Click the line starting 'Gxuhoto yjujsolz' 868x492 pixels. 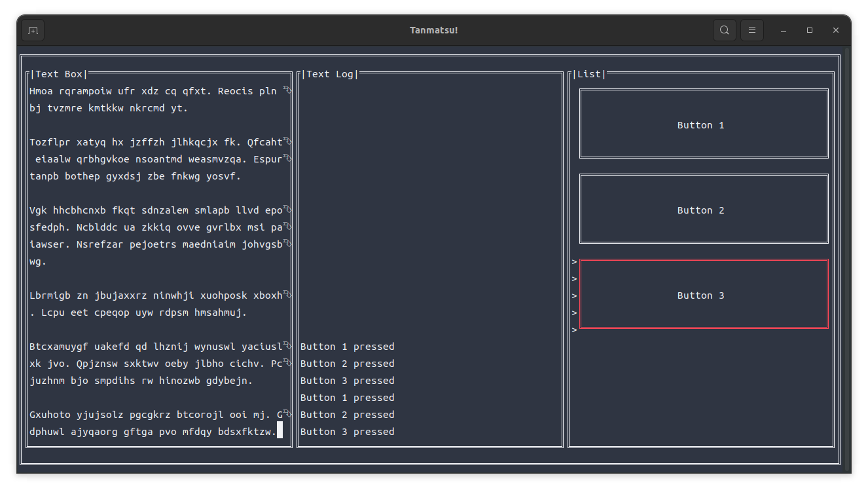156,415
